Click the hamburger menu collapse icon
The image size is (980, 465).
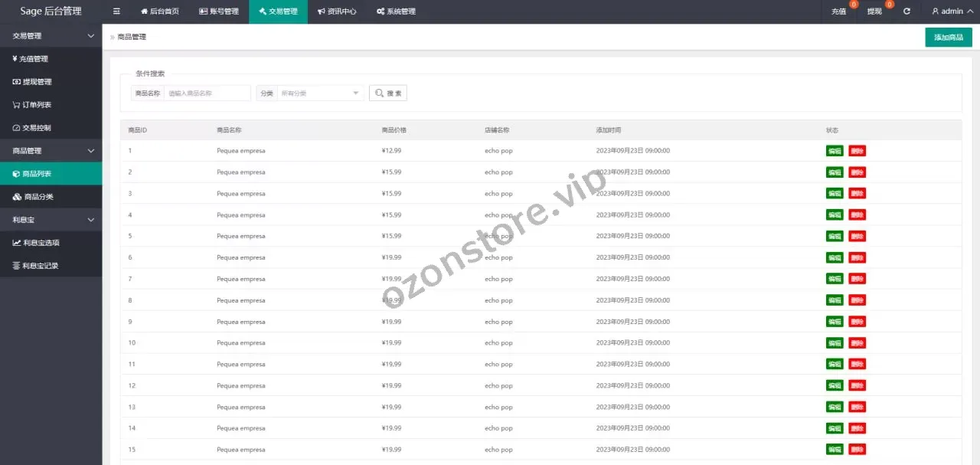point(116,11)
